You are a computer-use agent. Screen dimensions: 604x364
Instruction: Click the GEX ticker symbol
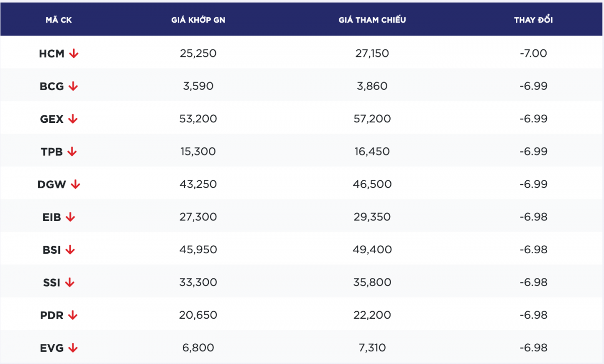[x=52, y=119]
